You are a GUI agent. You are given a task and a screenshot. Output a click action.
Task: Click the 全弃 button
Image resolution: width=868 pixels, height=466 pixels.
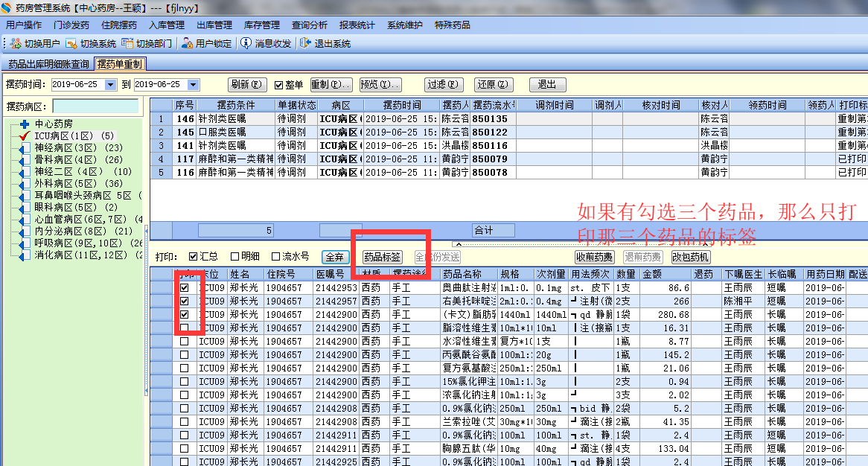pos(335,257)
